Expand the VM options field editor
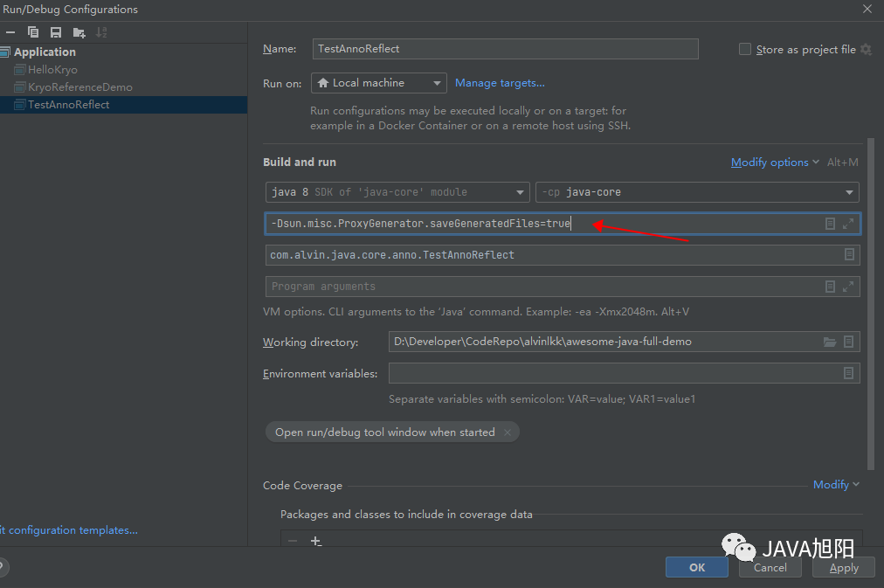Screen dimensions: 884x588 [848, 224]
